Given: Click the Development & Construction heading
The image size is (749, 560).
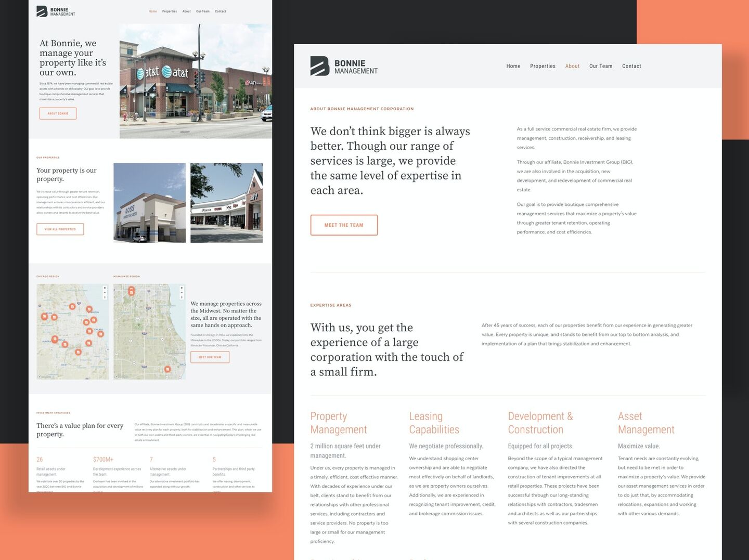Looking at the screenshot, I should [x=540, y=423].
